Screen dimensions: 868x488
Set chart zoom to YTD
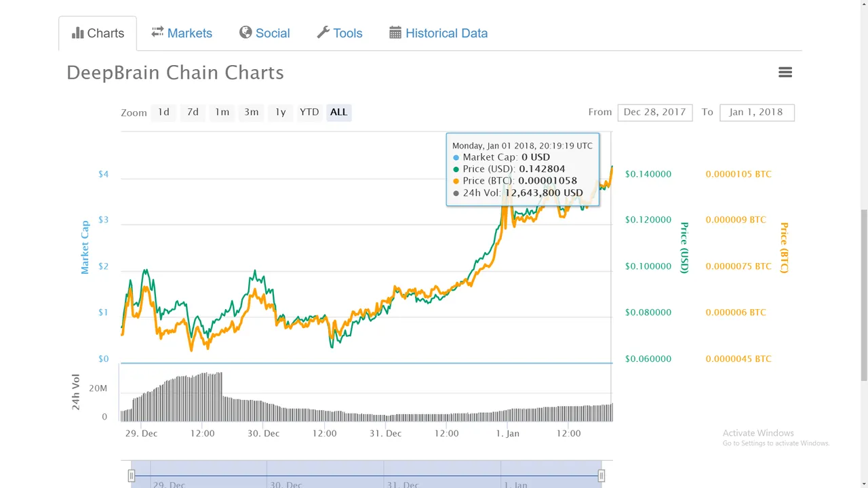click(309, 113)
